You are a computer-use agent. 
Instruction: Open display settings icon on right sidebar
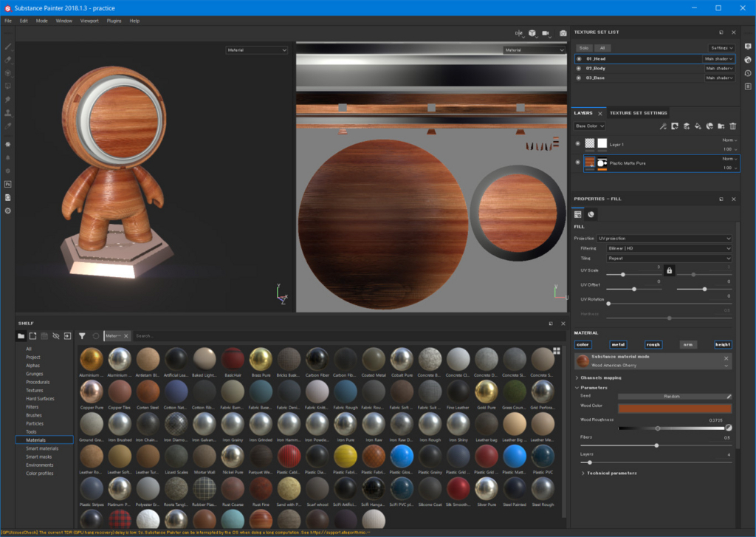tap(748, 47)
